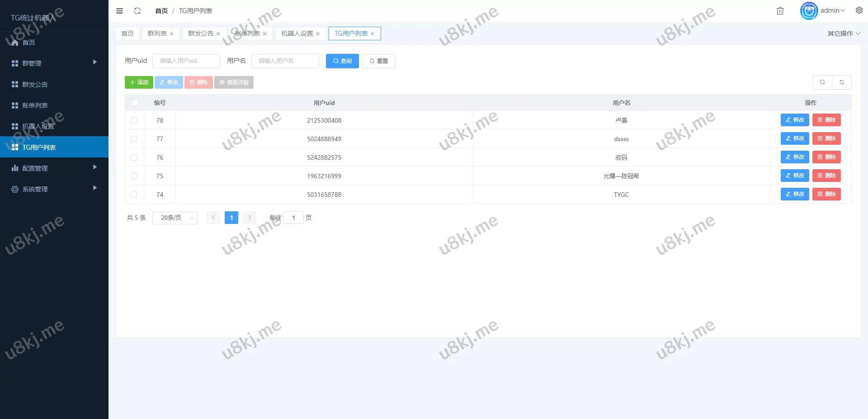Click the trash icon in top header
This screenshot has width=868, height=419.
pos(780,11)
